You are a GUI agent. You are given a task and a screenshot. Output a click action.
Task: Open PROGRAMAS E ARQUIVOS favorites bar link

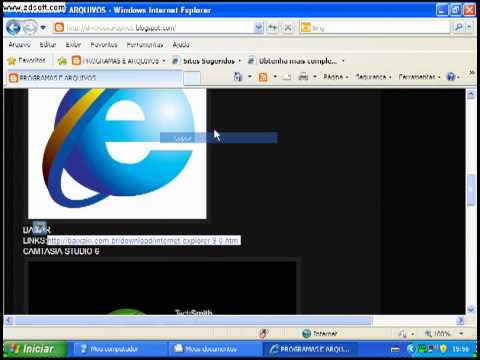point(116,61)
